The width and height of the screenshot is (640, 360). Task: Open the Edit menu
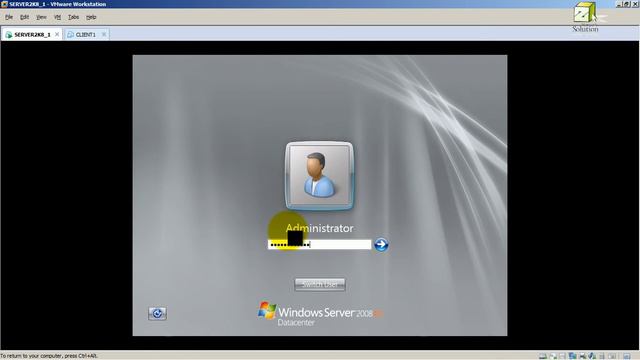coord(24,17)
